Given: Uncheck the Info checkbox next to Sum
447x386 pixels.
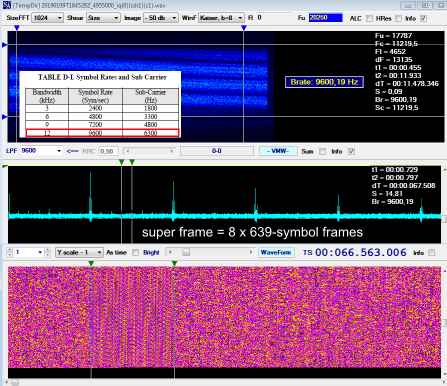Looking at the screenshot, I should pos(351,151).
